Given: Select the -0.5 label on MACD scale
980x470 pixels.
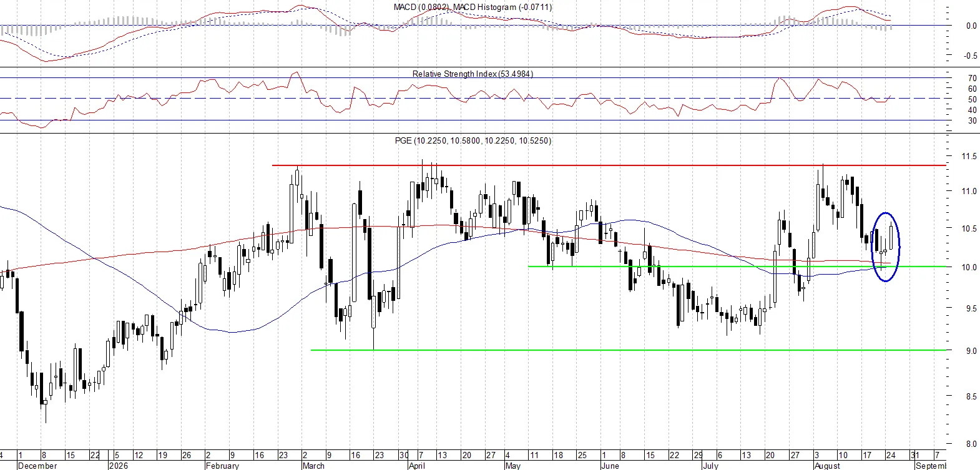Looking at the screenshot, I should click(969, 56).
